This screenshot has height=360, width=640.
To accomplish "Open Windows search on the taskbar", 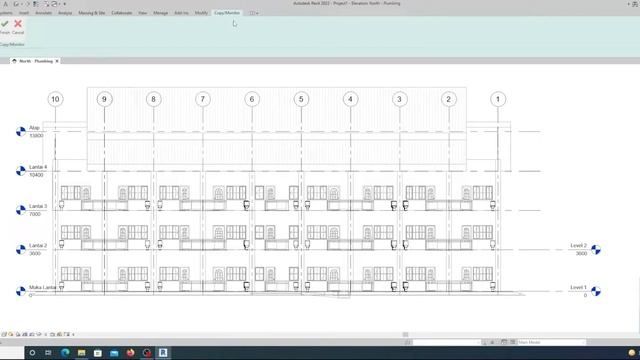I will [32, 353].
